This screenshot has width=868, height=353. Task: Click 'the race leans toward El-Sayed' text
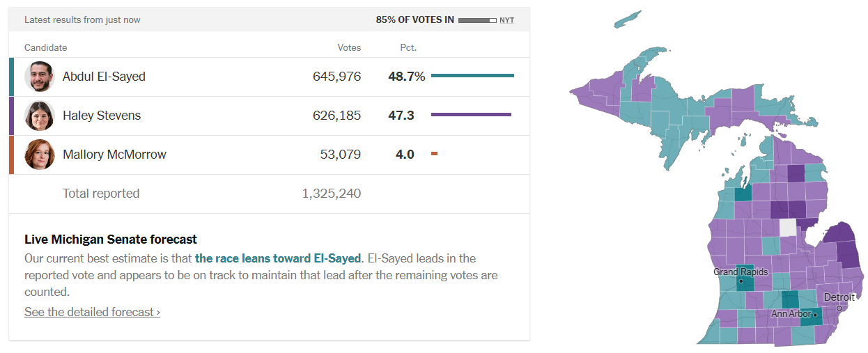tap(278, 258)
